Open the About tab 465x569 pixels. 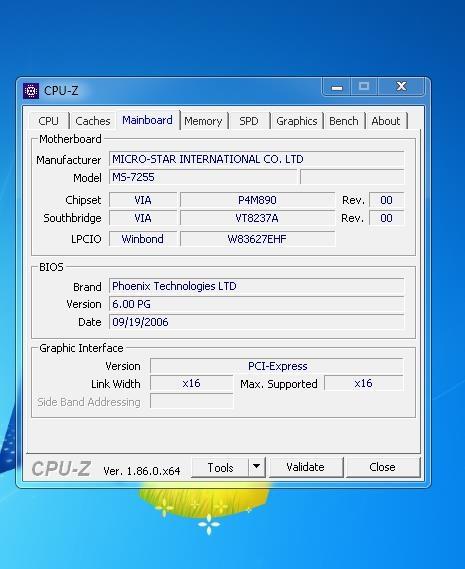386,121
